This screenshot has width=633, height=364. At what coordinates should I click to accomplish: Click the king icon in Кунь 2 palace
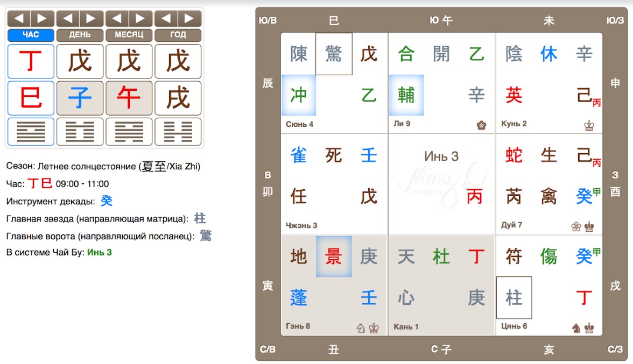pos(589,125)
